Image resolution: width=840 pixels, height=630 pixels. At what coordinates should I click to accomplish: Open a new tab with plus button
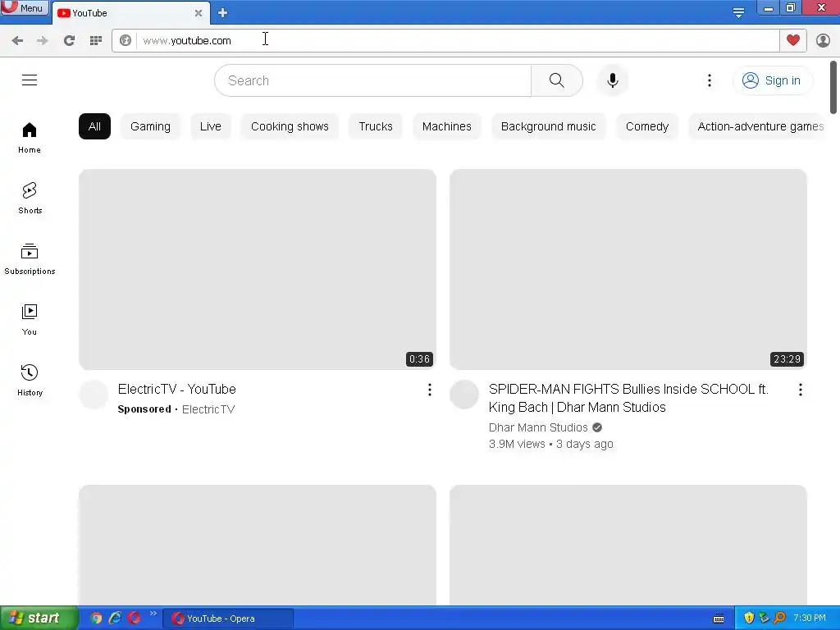point(223,13)
